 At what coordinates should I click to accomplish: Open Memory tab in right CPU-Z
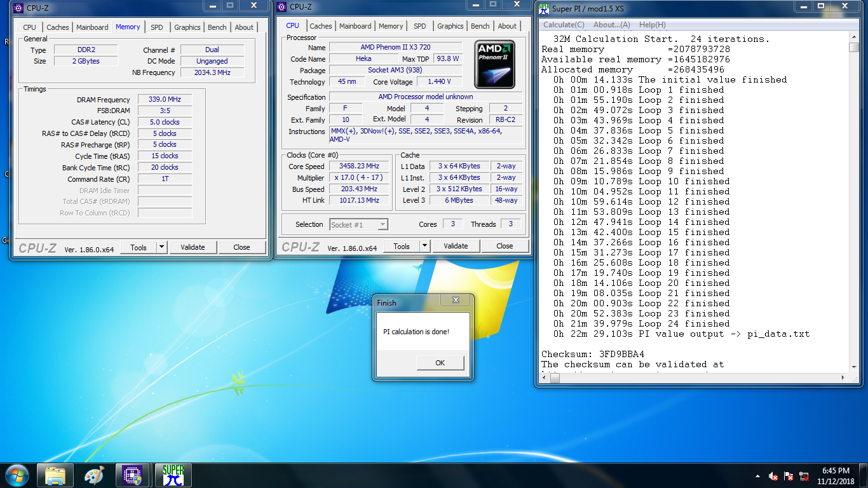391,26
